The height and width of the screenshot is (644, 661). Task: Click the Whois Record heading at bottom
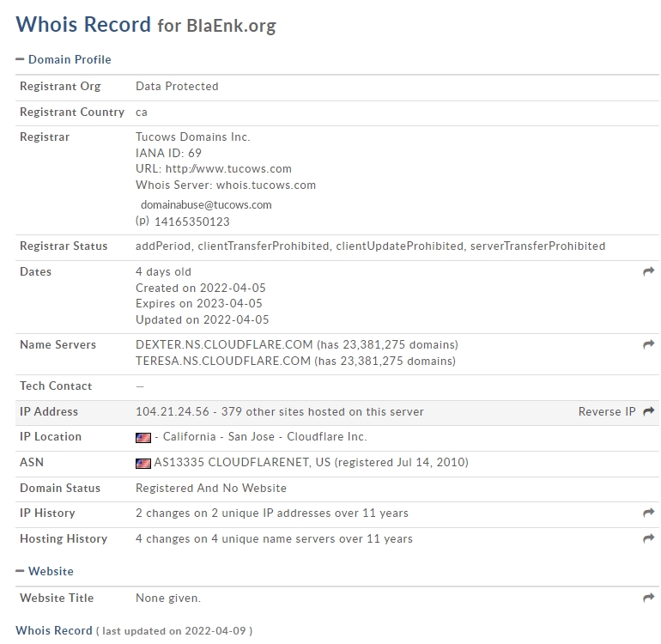[x=54, y=630]
